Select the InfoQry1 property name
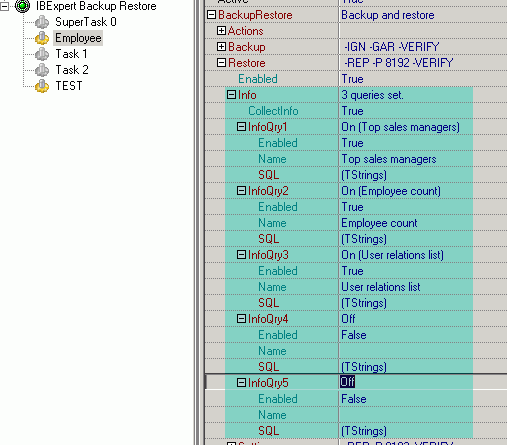The image size is (507, 445). (x=267, y=127)
